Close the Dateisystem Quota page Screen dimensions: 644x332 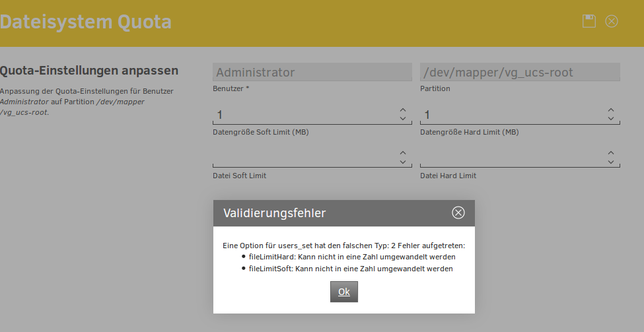(x=612, y=21)
